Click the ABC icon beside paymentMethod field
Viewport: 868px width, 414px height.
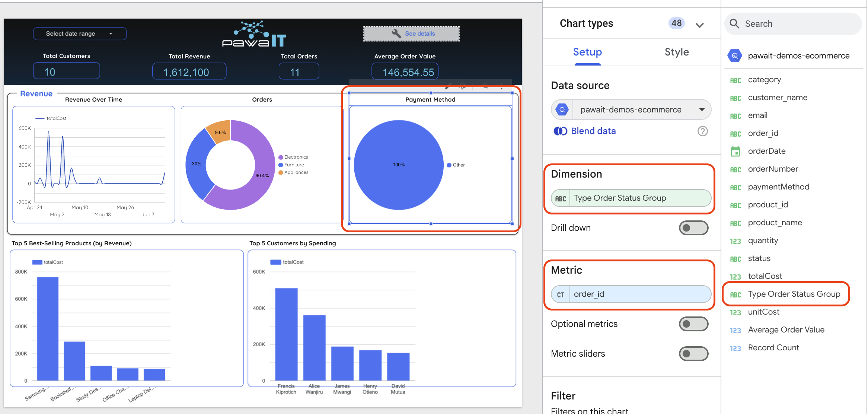point(736,187)
